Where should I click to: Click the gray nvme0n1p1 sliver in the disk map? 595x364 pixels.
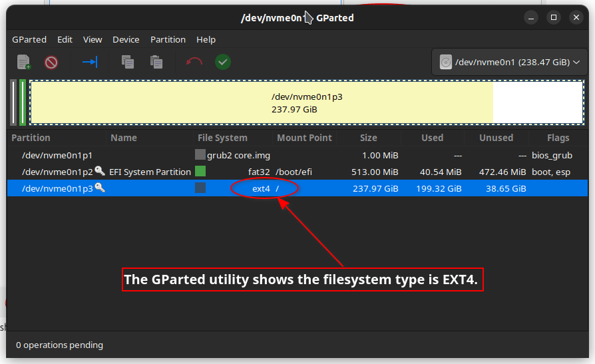pyautogui.click(x=13, y=102)
